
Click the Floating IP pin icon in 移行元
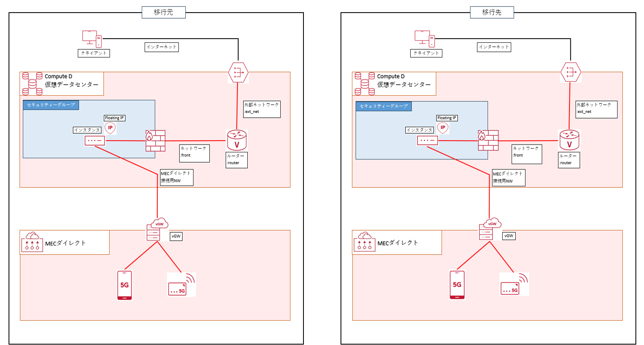pyautogui.click(x=110, y=128)
